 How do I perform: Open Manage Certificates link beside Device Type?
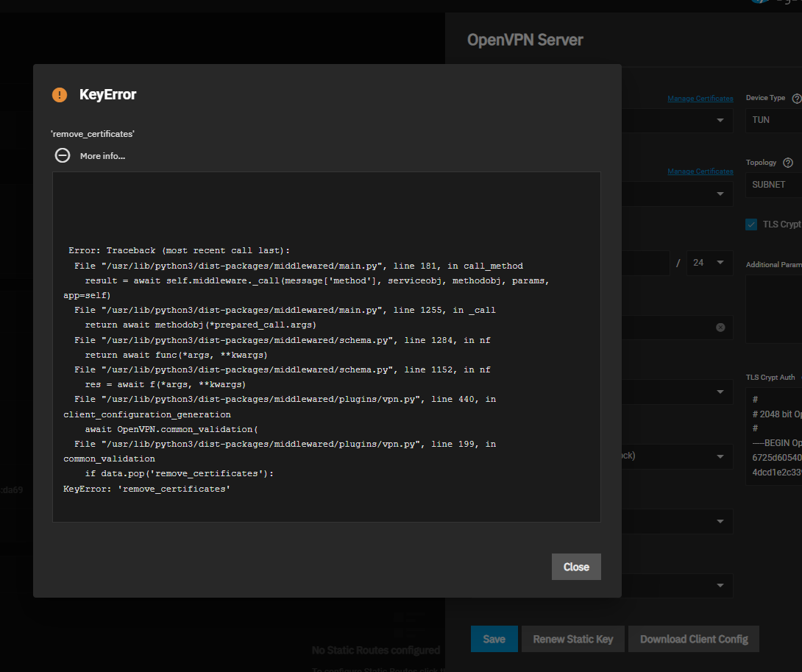click(700, 99)
